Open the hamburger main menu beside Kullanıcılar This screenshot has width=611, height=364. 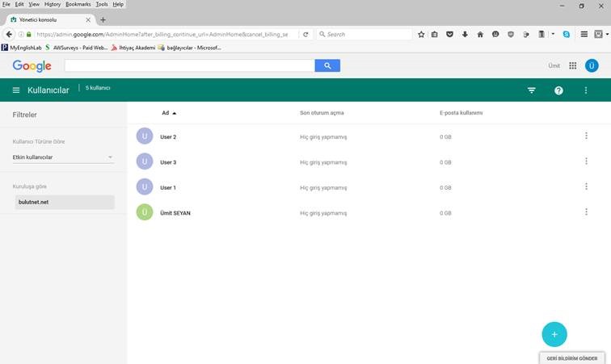click(16, 90)
